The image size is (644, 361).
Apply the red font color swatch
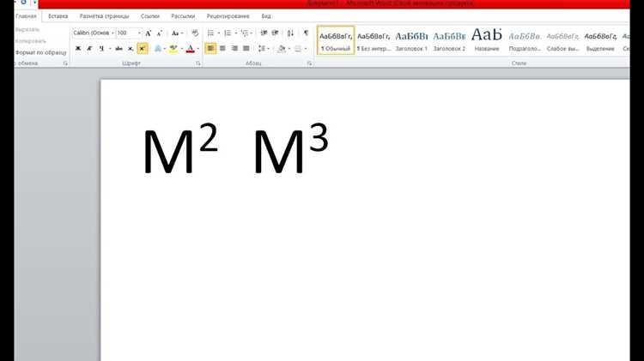click(x=190, y=49)
